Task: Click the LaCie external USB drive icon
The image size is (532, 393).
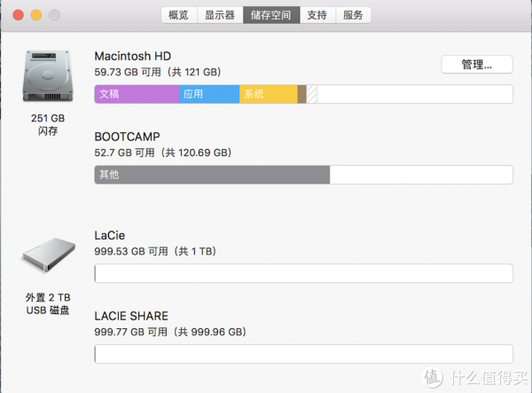Action: click(48, 255)
